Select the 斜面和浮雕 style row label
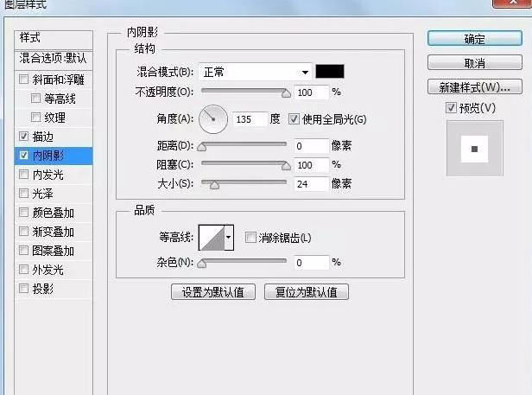The width and height of the screenshot is (532, 395). (x=59, y=80)
